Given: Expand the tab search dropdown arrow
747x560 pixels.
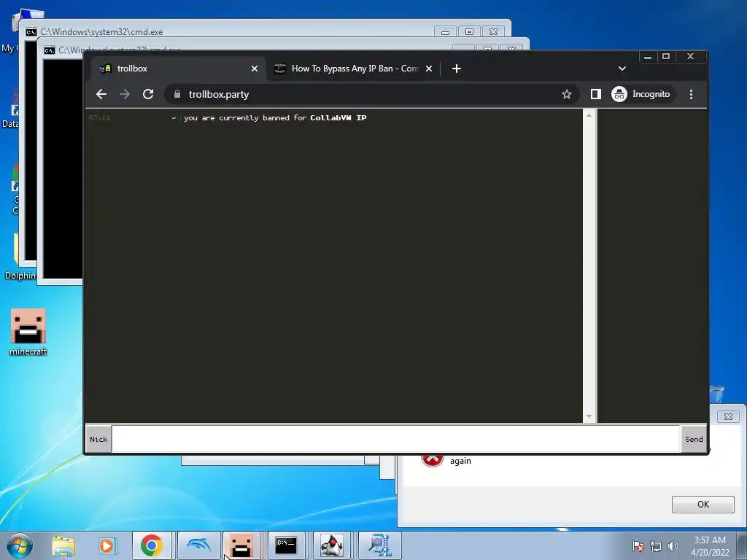Looking at the screenshot, I should tap(622, 69).
